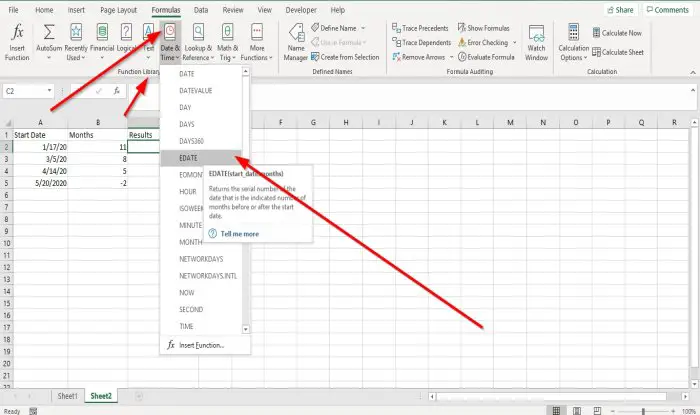Viewport: 700px width, 415px height.
Task: Collapse the ribbon with the chevron
Action: (692, 72)
